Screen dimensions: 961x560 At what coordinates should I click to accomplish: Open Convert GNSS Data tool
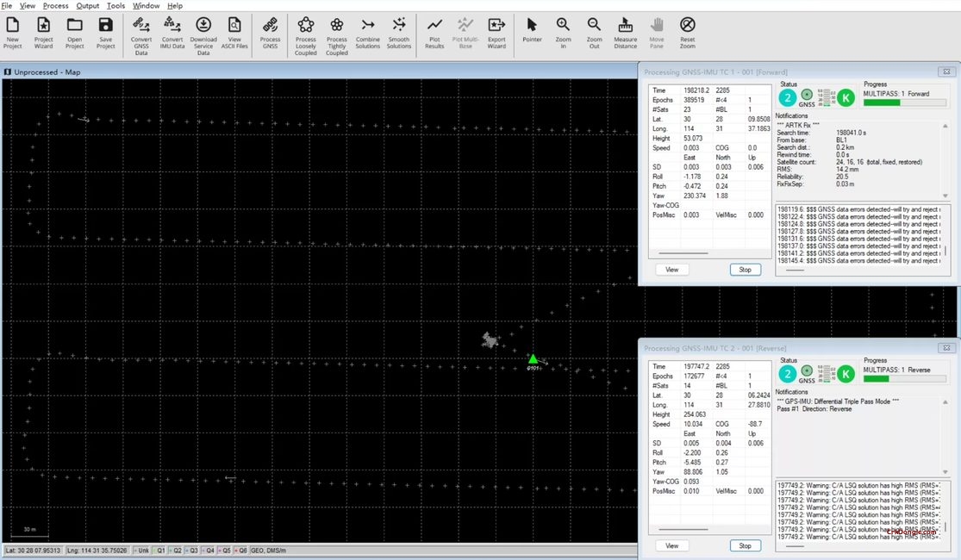pyautogui.click(x=141, y=36)
